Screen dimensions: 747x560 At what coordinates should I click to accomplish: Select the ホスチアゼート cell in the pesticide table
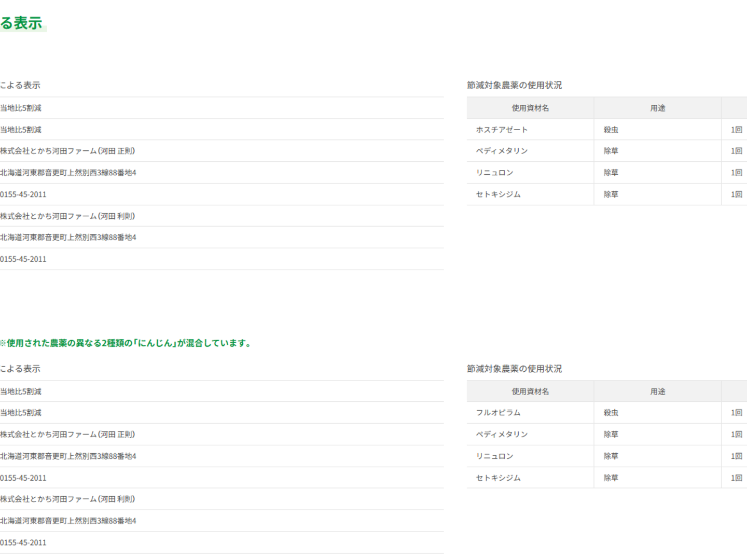pos(502,130)
